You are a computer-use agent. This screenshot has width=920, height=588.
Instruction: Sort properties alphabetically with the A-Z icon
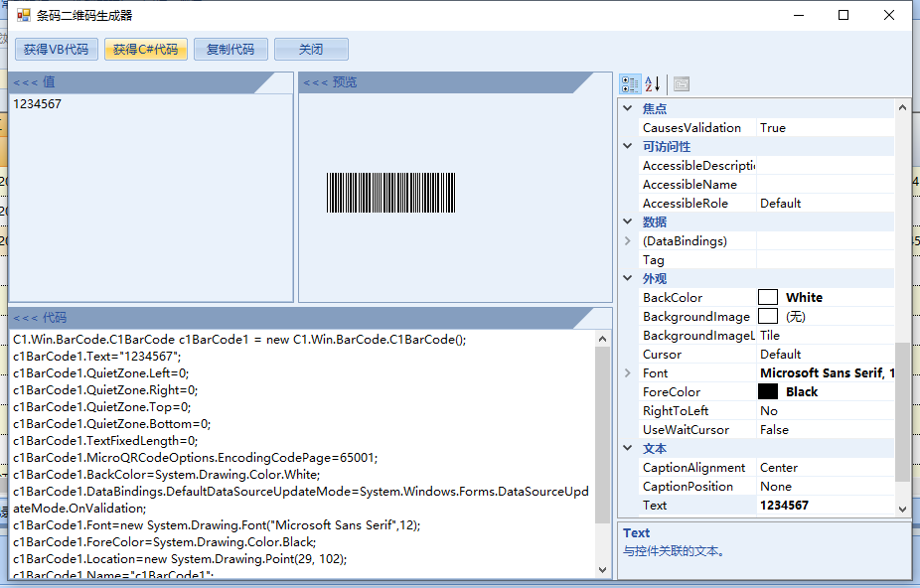point(653,83)
